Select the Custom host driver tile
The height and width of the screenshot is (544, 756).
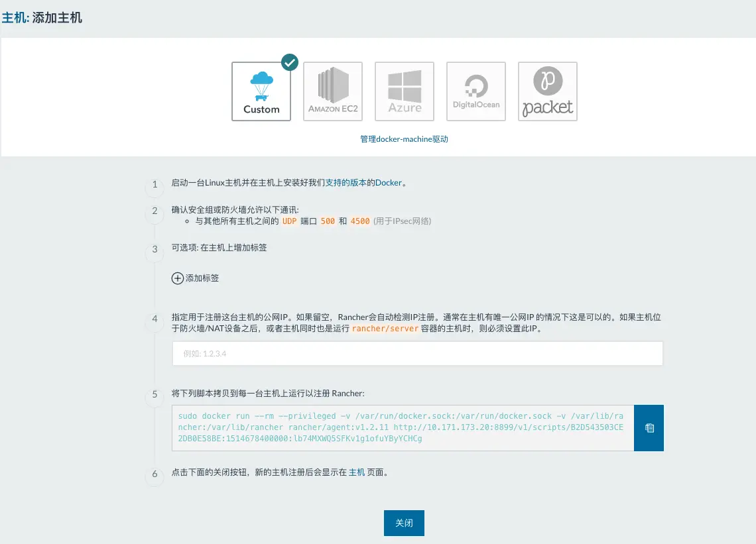tap(261, 91)
